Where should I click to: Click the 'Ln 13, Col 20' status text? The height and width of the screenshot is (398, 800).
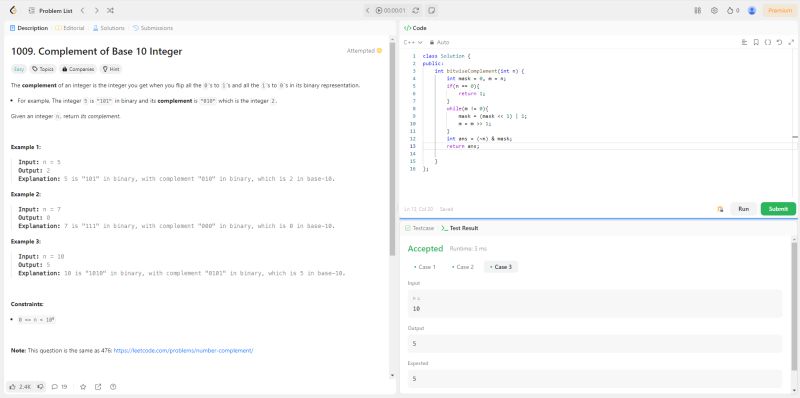point(418,209)
